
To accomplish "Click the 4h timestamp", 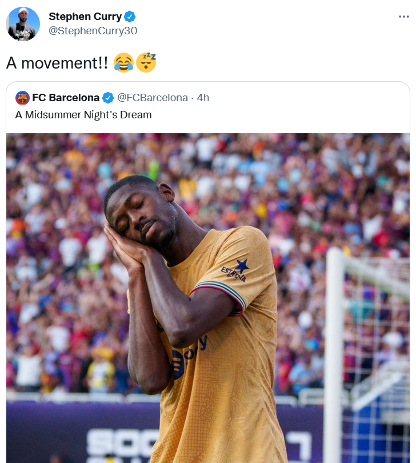I will (x=203, y=98).
